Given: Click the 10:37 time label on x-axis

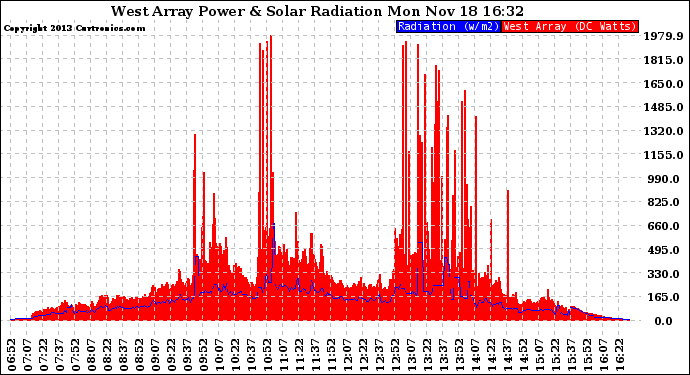Looking at the screenshot, I should pyautogui.click(x=252, y=355).
